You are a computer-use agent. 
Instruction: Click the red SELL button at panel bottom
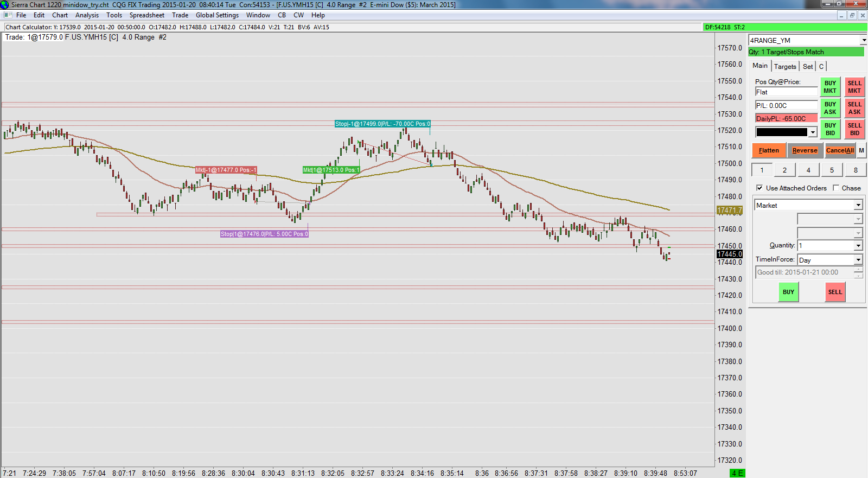coord(835,292)
